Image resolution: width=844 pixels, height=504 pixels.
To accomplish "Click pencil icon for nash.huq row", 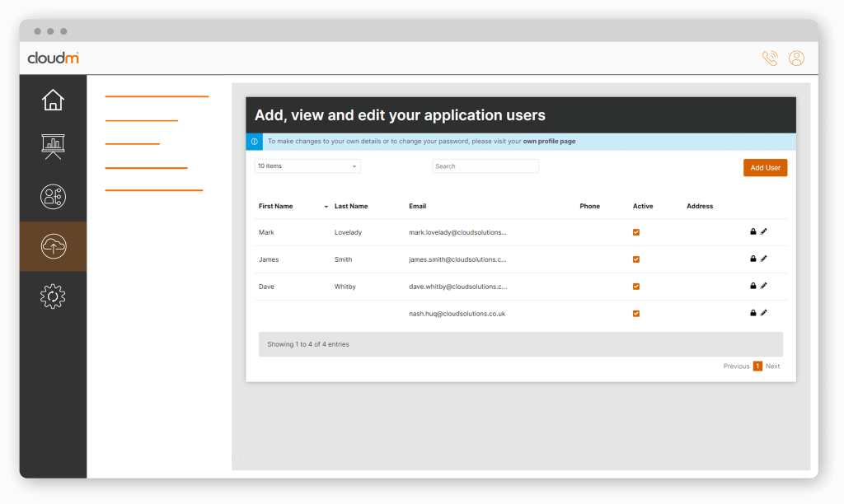I will click(764, 313).
